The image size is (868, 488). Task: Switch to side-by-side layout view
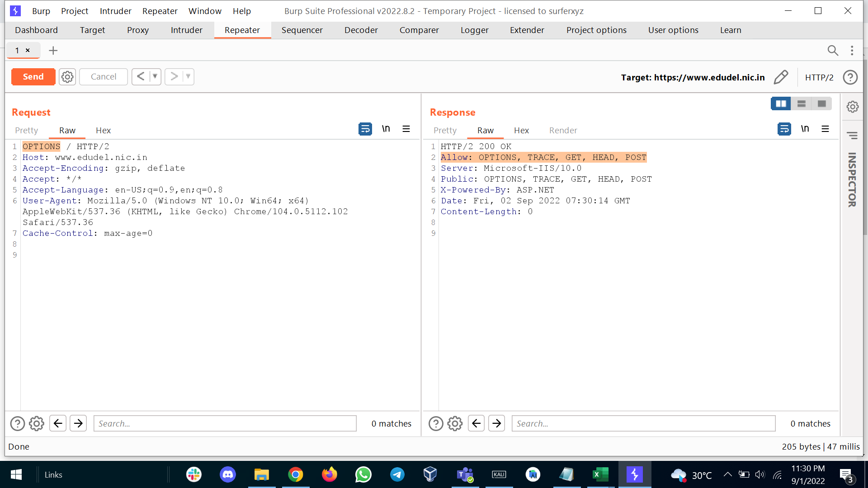[781, 104]
